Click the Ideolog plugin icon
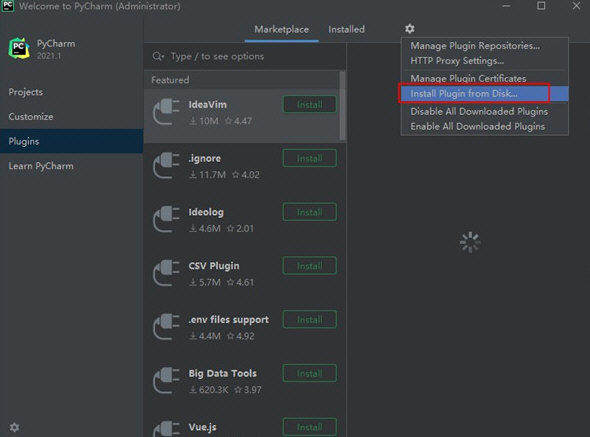590x437 pixels. coord(166,219)
